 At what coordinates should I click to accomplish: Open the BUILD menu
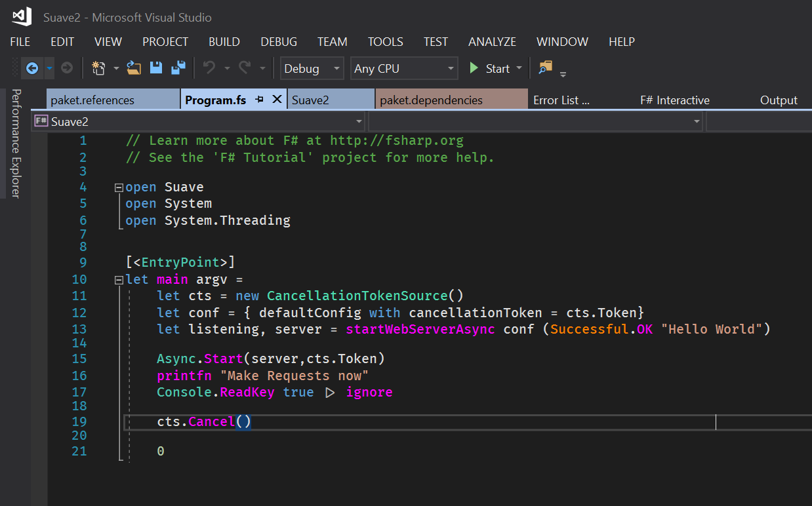224,42
